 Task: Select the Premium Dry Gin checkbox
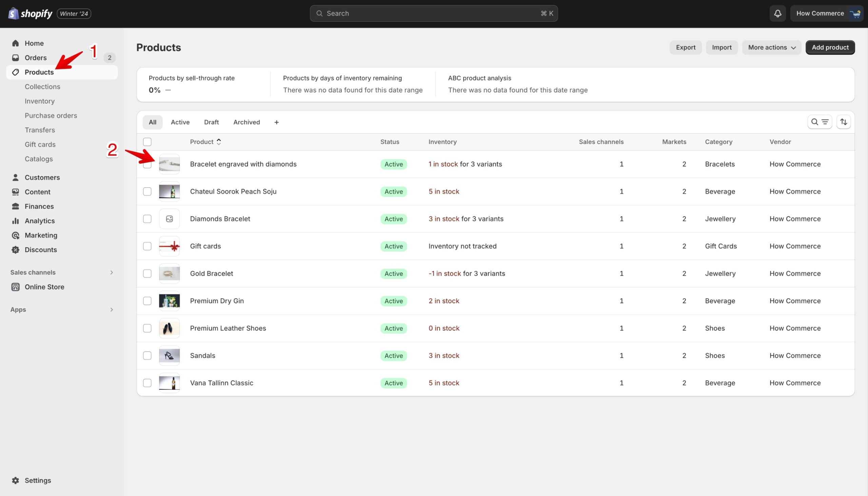point(147,301)
